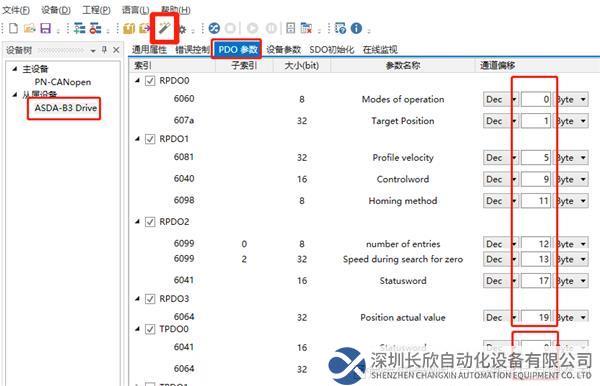
Task: Open the 工程(P) menu
Action: pyautogui.click(x=96, y=10)
